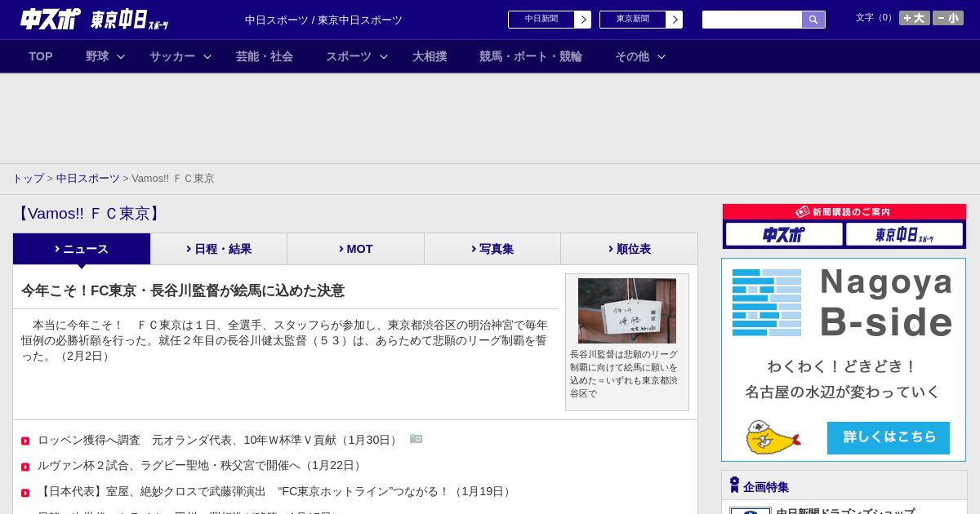This screenshot has width=980, height=514.
Task: Click the search magnifier button
Action: click(813, 20)
